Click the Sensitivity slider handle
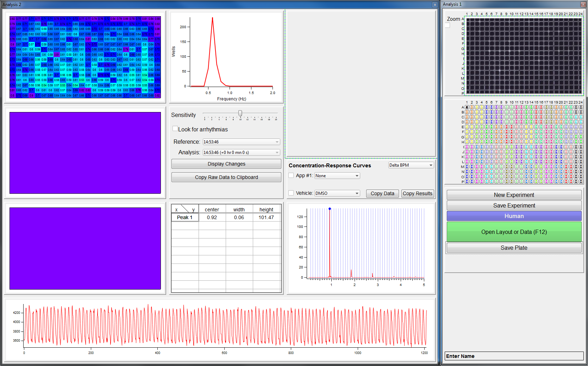The image size is (588, 366). tap(240, 113)
